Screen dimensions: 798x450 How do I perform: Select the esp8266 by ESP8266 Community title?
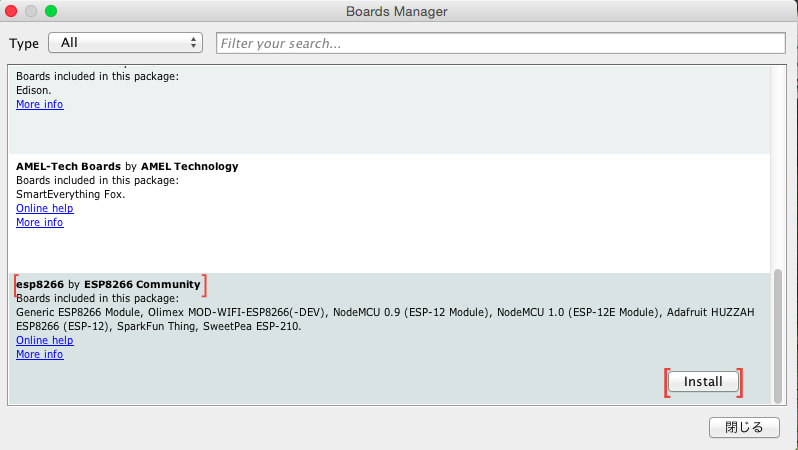108,285
